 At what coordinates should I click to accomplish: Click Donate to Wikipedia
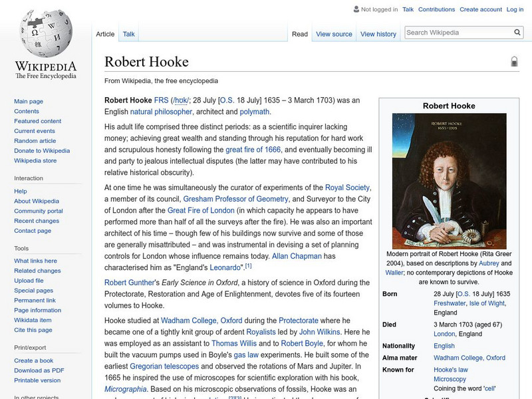click(x=42, y=150)
